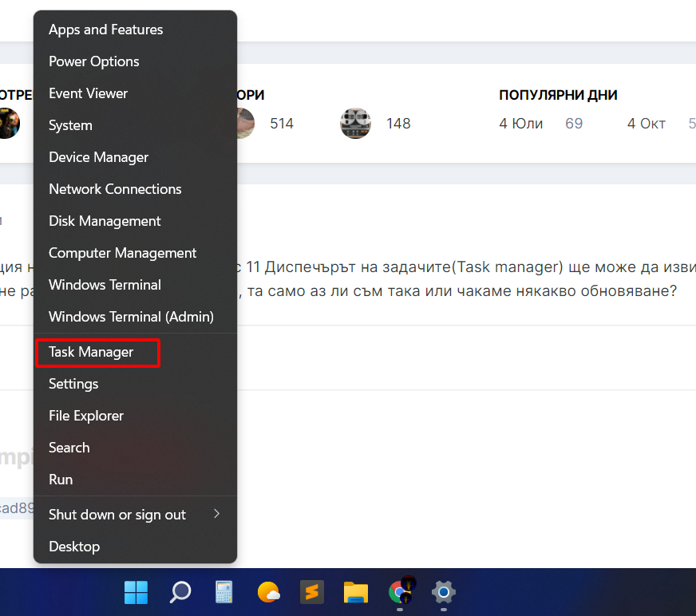
Task: Click the 4 Юли popular day
Action: tap(520, 124)
